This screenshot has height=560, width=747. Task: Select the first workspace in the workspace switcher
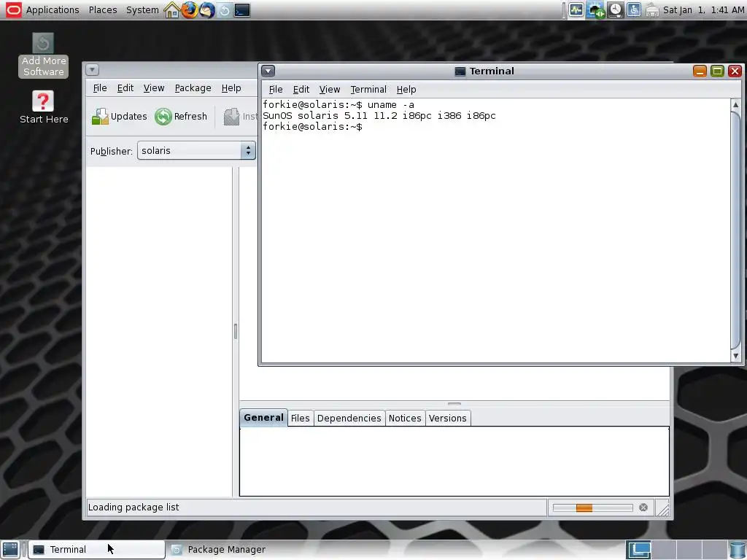[x=638, y=549]
